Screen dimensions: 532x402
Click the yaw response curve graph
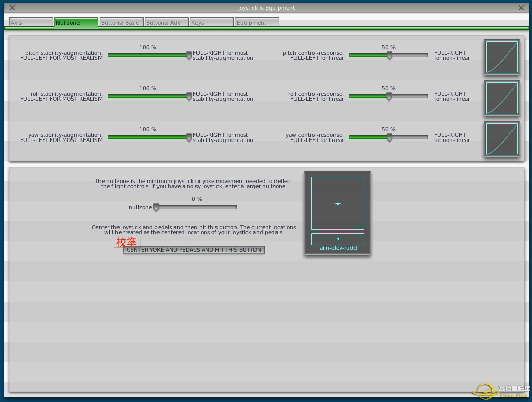[502, 139]
